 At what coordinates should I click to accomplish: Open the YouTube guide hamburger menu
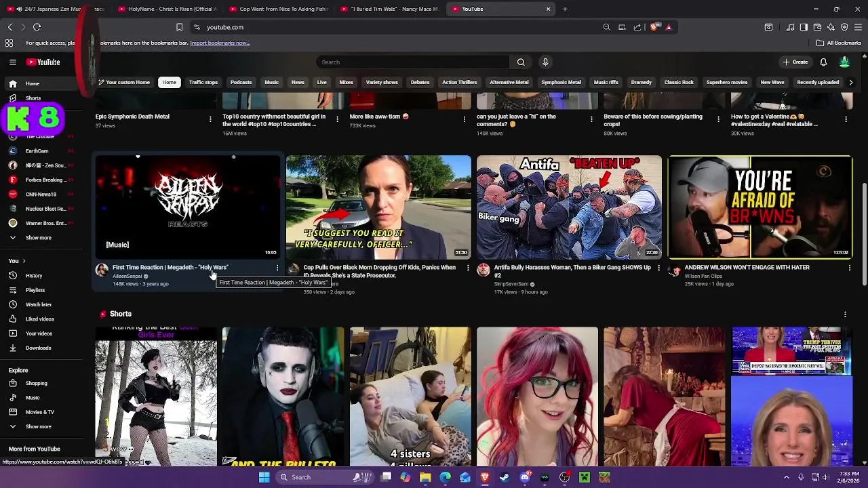(12, 62)
